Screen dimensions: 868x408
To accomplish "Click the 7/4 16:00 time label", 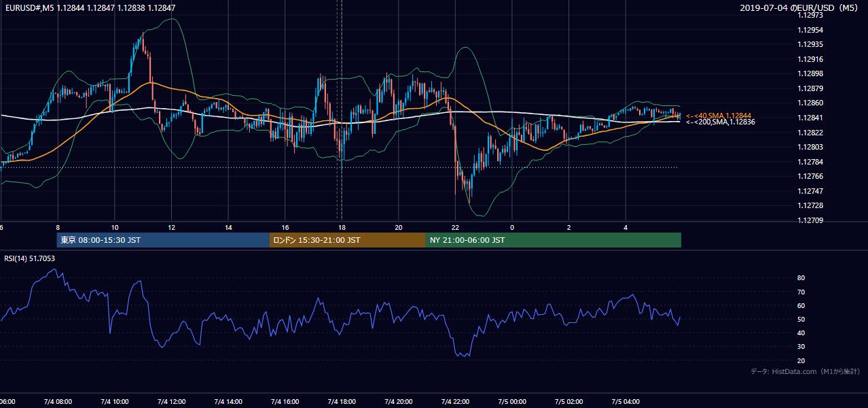I will (285, 402).
